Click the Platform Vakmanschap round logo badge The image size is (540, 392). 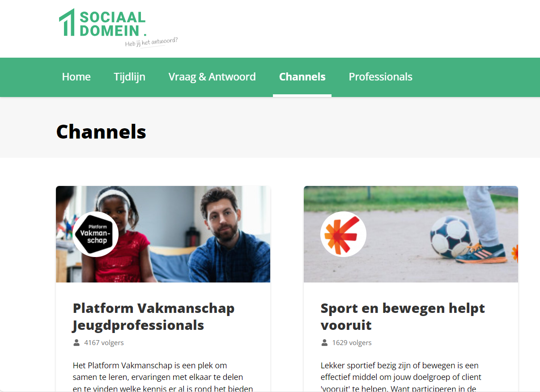[x=96, y=234]
